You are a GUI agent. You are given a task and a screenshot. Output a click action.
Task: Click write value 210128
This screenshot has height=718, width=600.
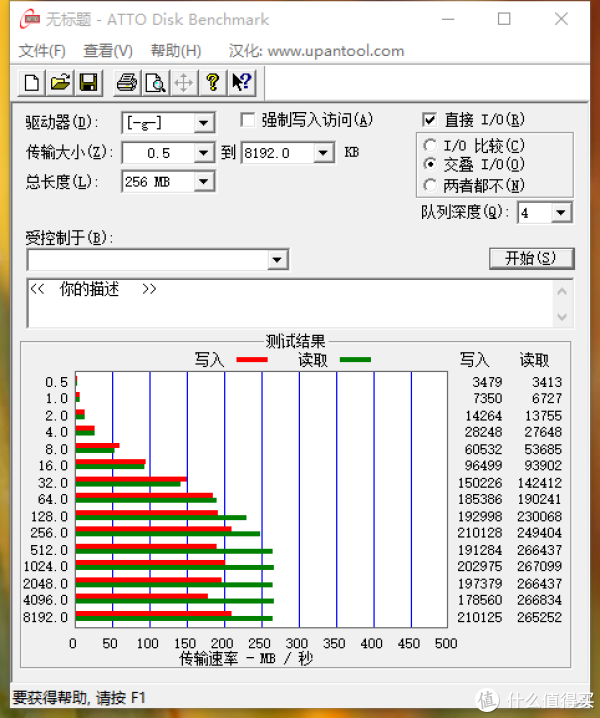[480, 533]
